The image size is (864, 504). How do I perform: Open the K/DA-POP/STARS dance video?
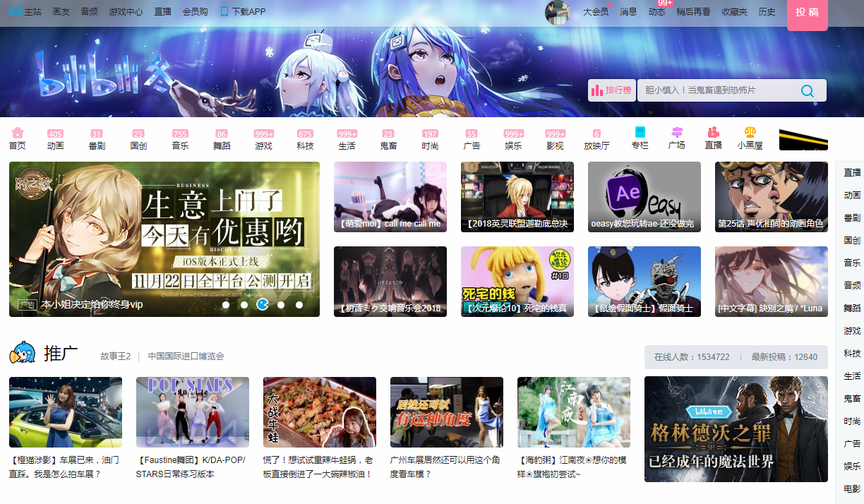193,412
